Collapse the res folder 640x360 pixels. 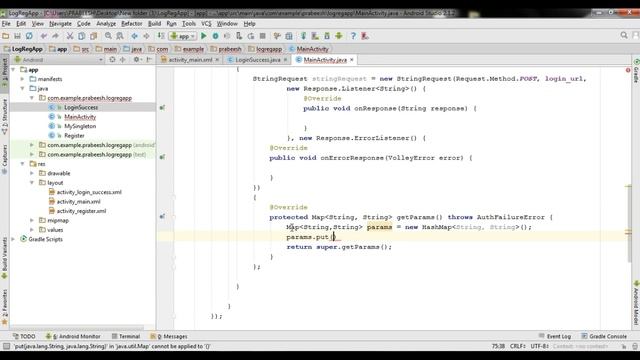(x=22, y=164)
